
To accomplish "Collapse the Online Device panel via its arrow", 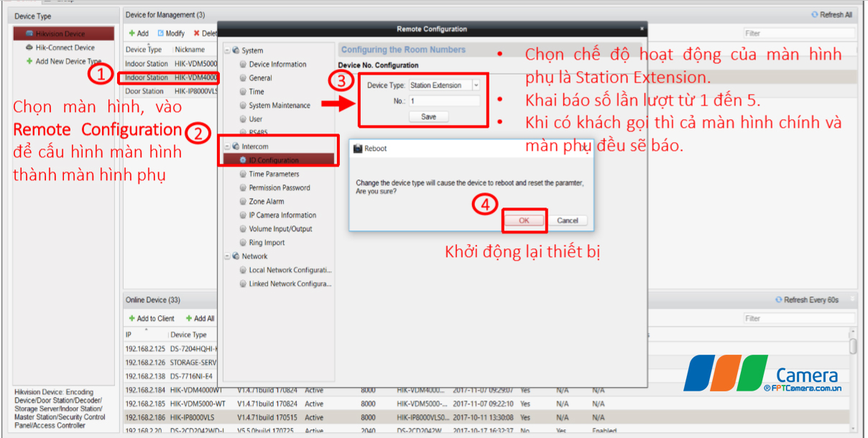I will tap(852, 300).
